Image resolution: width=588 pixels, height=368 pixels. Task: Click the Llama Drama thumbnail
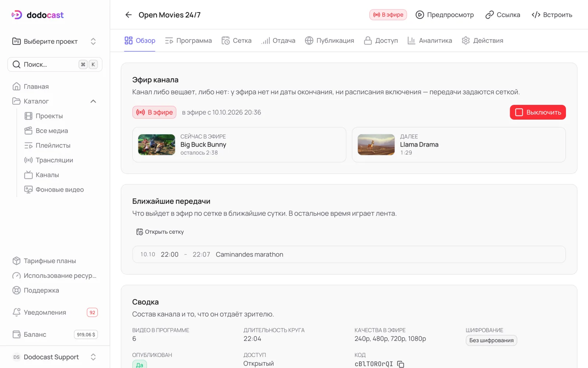[376, 145]
